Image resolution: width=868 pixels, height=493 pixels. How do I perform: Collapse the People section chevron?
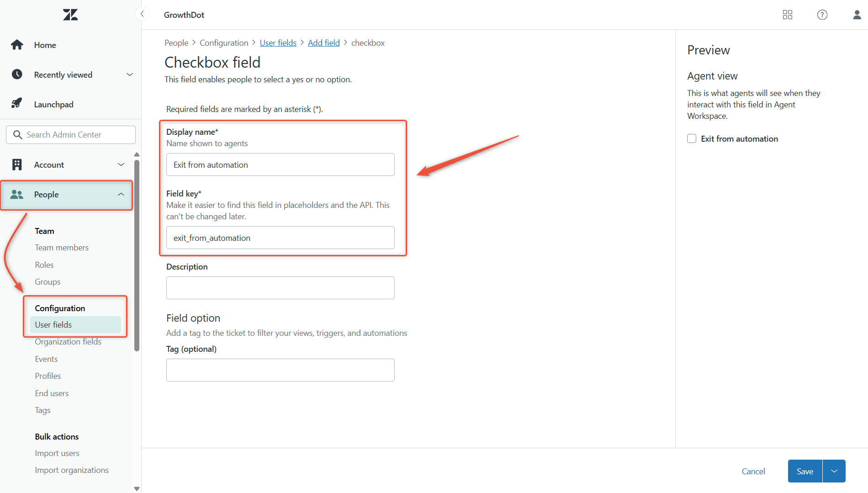121,194
